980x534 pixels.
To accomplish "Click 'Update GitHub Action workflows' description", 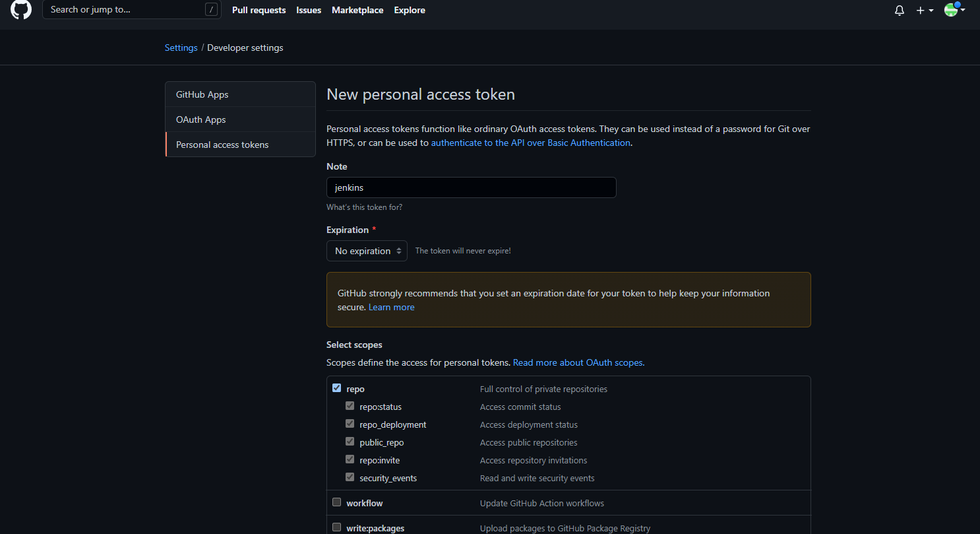I will click(542, 503).
